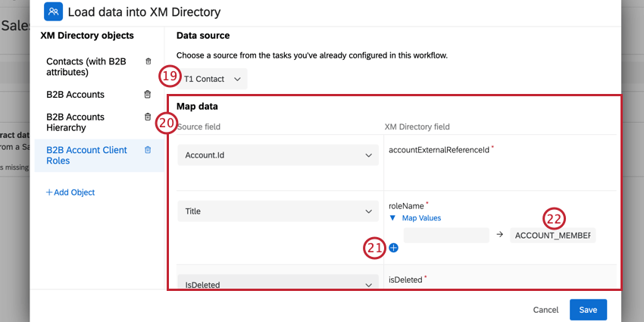Delete the B2B Account Client Roles object
The image size is (644, 322).
[x=148, y=150]
